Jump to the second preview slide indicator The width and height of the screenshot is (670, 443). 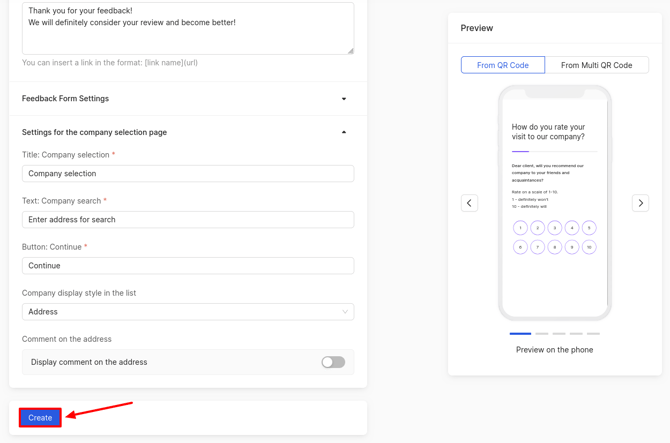click(x=541, y=333)
